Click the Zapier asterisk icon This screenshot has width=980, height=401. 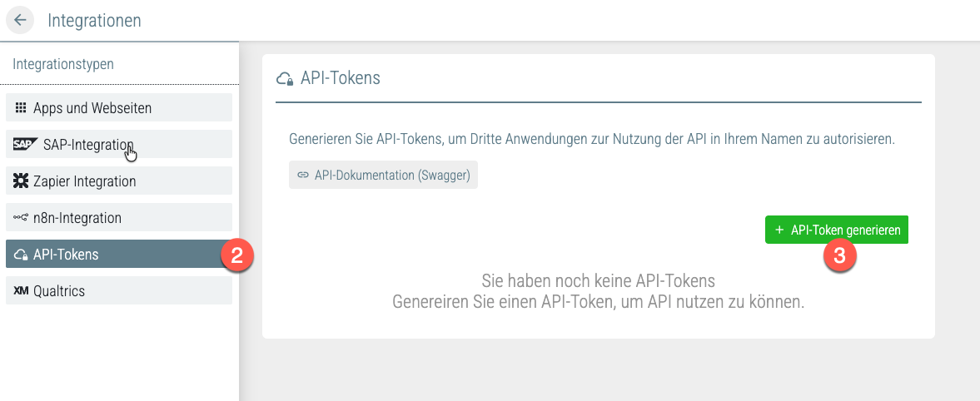coord(21,181)
